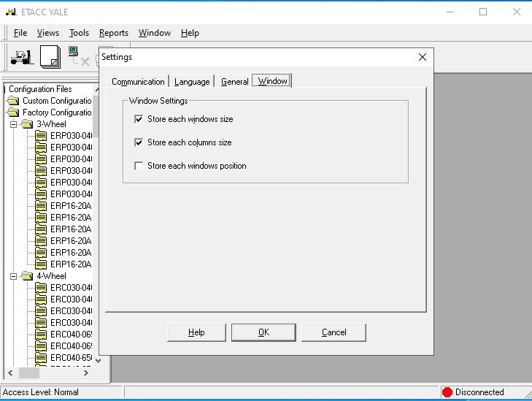The image size is (532, 401).
Task: Confirm settings with the OK button
Action: (263, 332)
